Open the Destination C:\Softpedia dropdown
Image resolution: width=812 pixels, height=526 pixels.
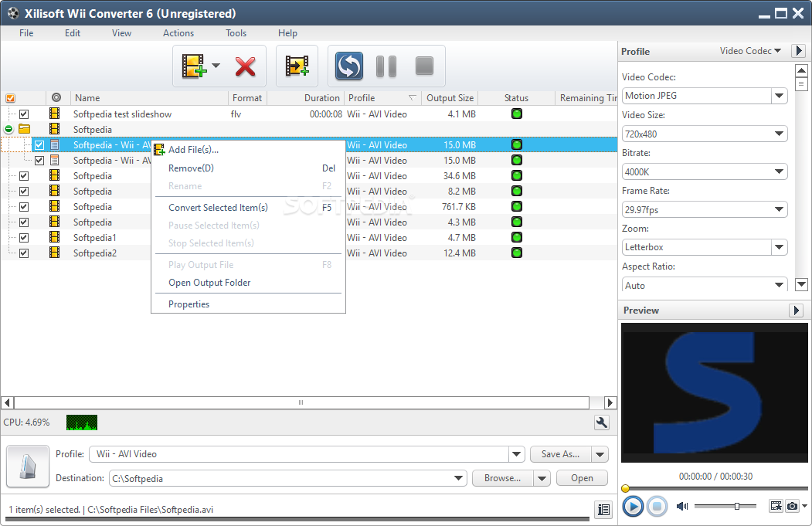[x=458, y=478]
